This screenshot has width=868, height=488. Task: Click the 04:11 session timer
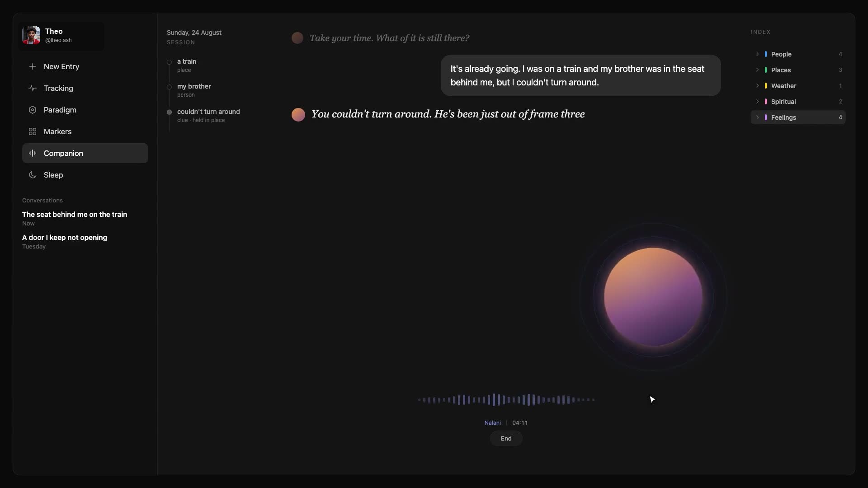click(x=520, y=423)
